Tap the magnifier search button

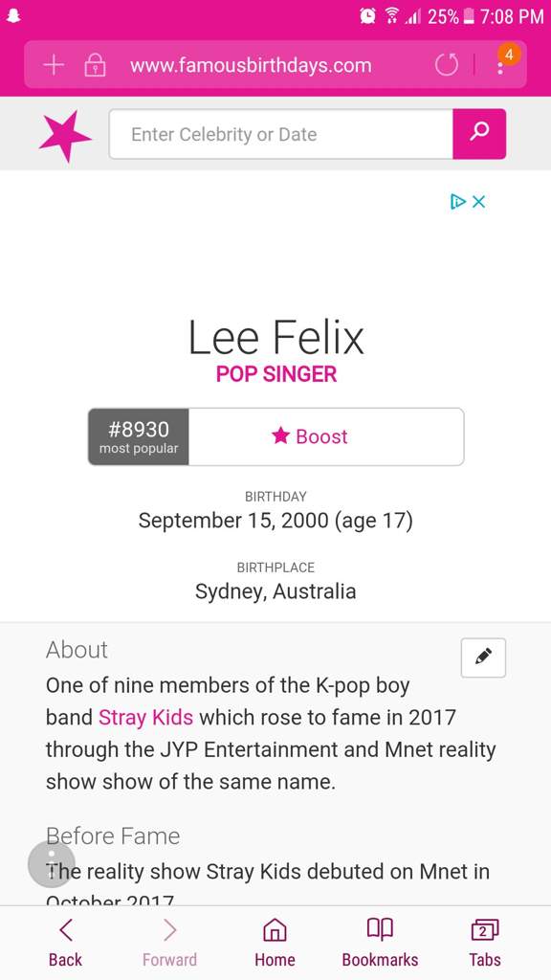[479, 134]
